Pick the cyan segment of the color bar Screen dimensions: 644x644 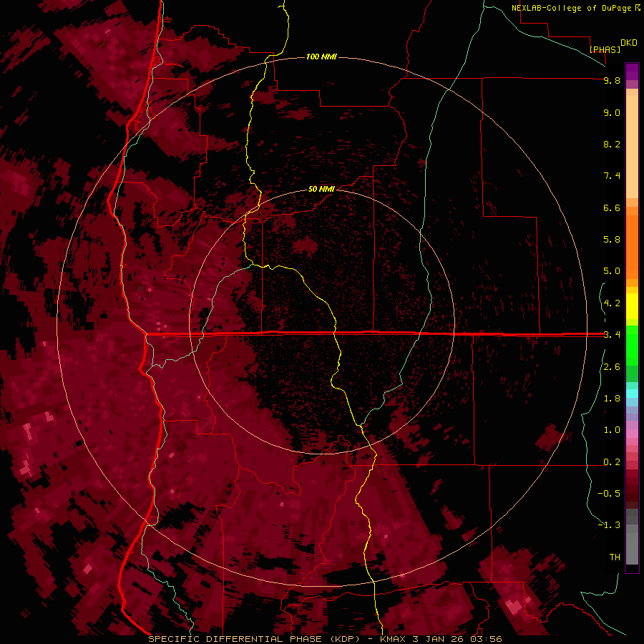pos(632,394)
